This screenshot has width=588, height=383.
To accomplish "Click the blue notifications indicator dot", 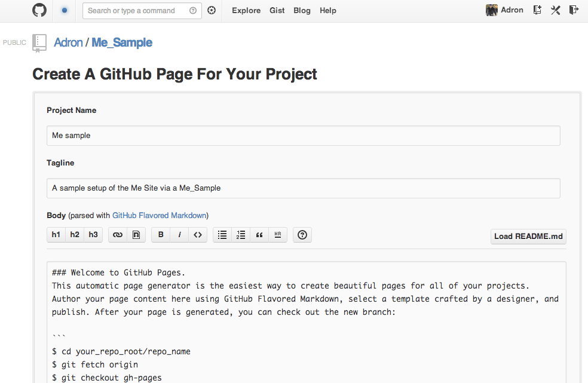I will [x=65, y=10].
